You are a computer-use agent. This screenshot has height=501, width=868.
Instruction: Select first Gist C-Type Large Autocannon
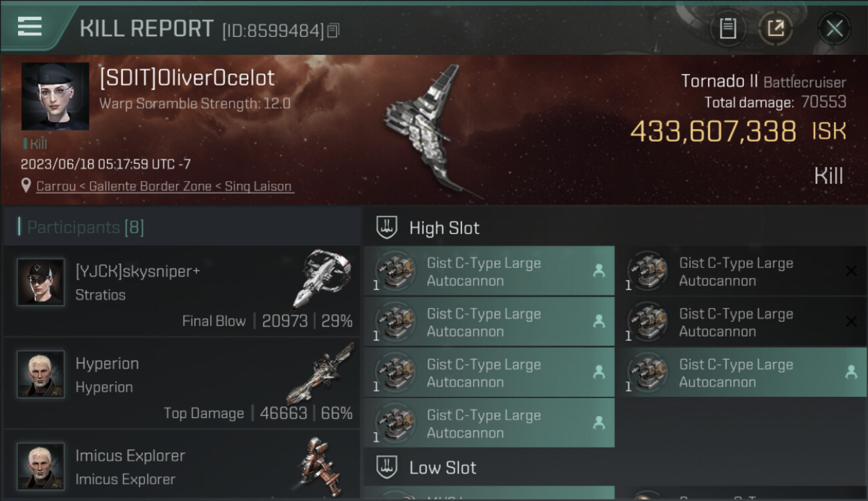[x=489, y=271]
